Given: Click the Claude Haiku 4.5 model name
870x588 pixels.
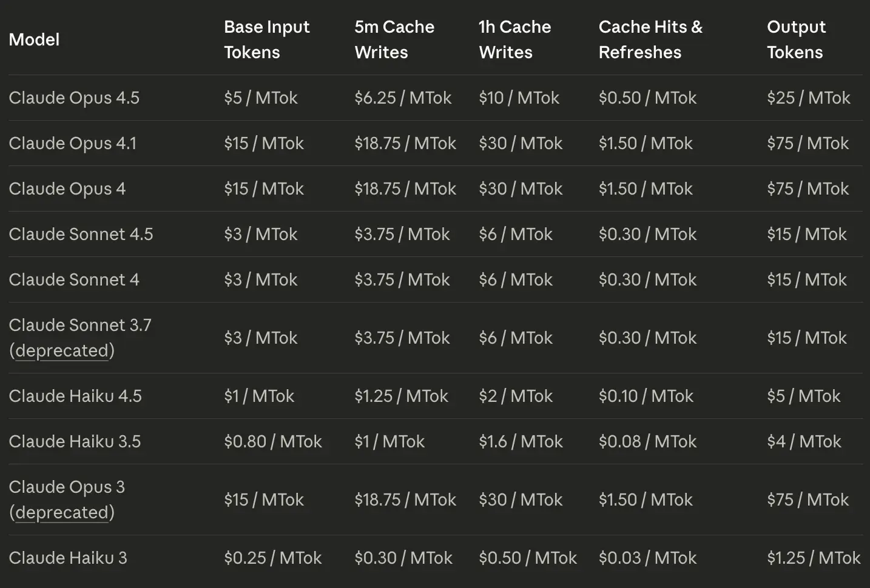Looking at the screenshot, I should (x=75, y=396).
